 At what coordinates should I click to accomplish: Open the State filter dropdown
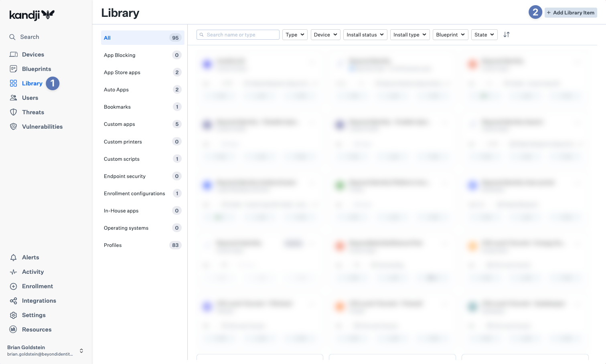(x=484, y=35)
